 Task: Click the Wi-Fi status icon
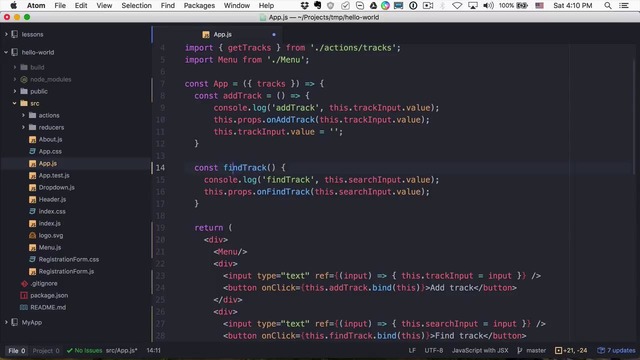pos(457,5)
